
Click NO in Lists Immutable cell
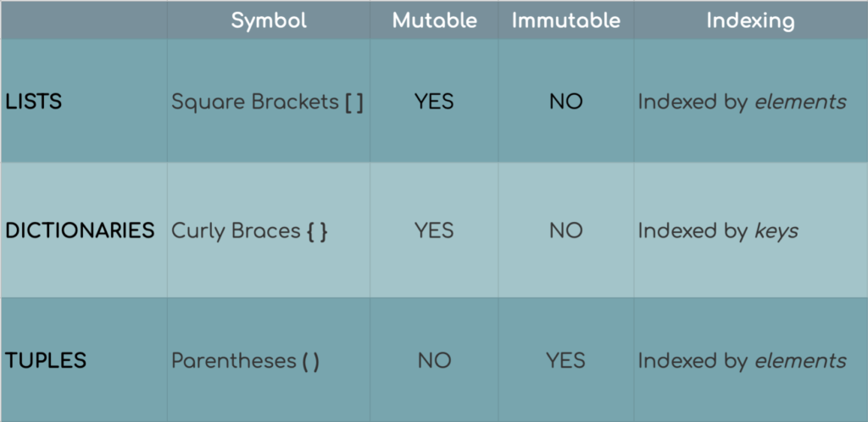[x=565, y=102]
